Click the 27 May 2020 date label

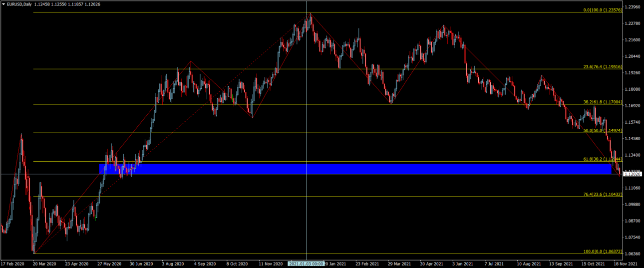[x=109, y=264]
